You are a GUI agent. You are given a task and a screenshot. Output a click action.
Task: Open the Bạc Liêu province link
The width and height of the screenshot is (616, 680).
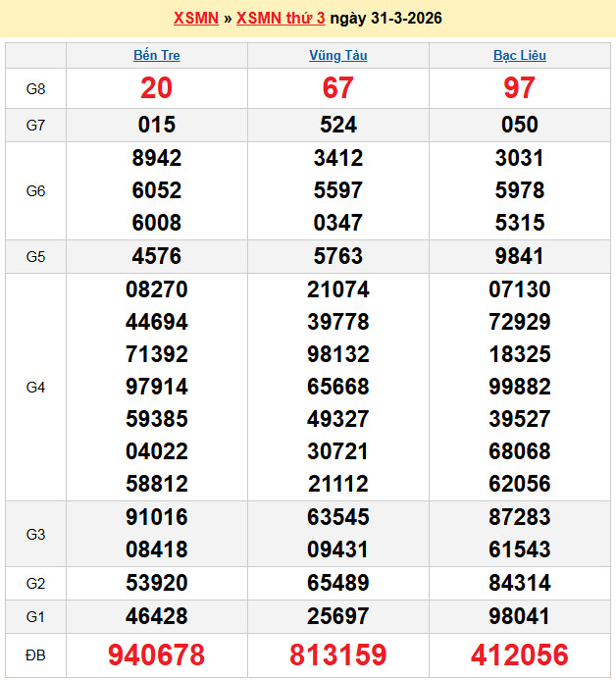click(519, 56)
